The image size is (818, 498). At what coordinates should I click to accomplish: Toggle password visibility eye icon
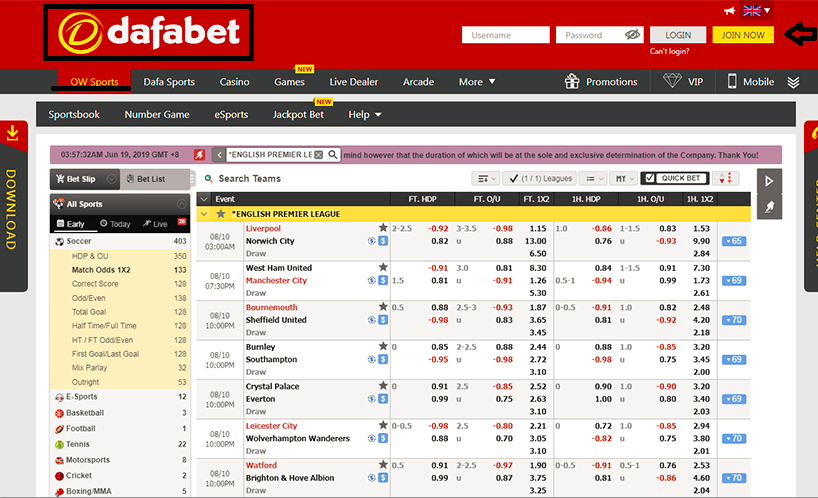click(x=632, y=35)
